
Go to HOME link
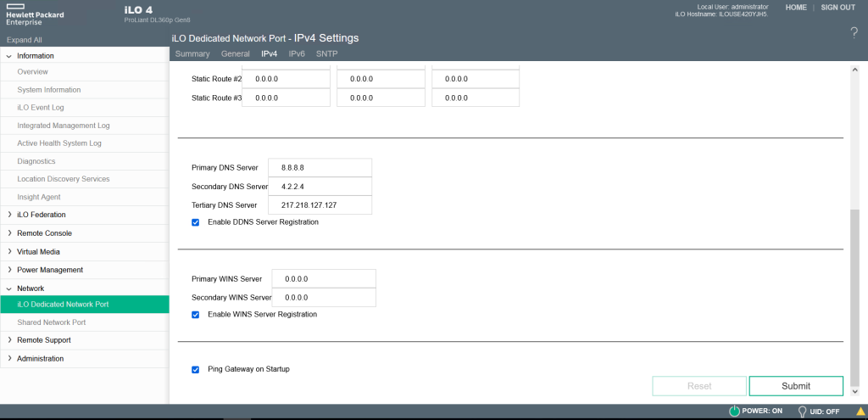[x=796, y=7]
